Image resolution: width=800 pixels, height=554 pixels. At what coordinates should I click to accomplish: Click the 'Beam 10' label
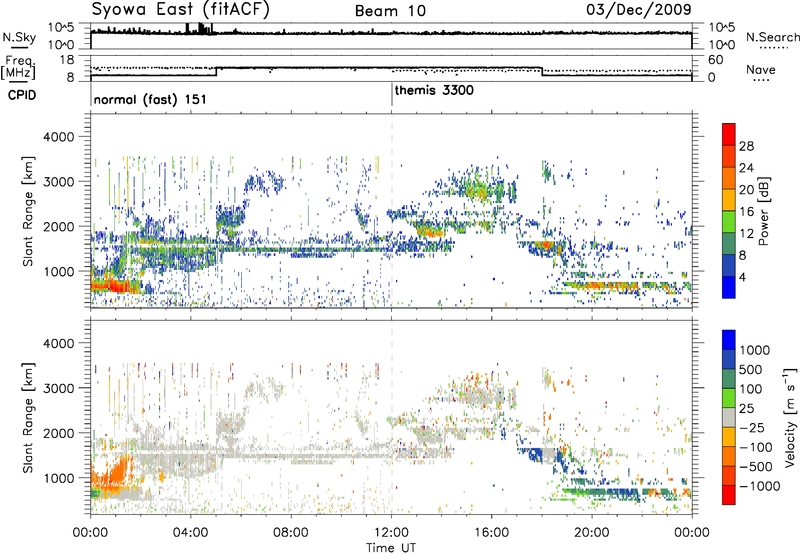pyautogui.click(x=390, y=11)
